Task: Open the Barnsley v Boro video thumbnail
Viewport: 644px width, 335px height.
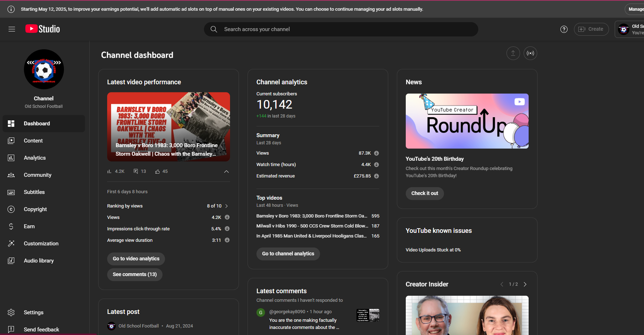Action: [169, 127]
